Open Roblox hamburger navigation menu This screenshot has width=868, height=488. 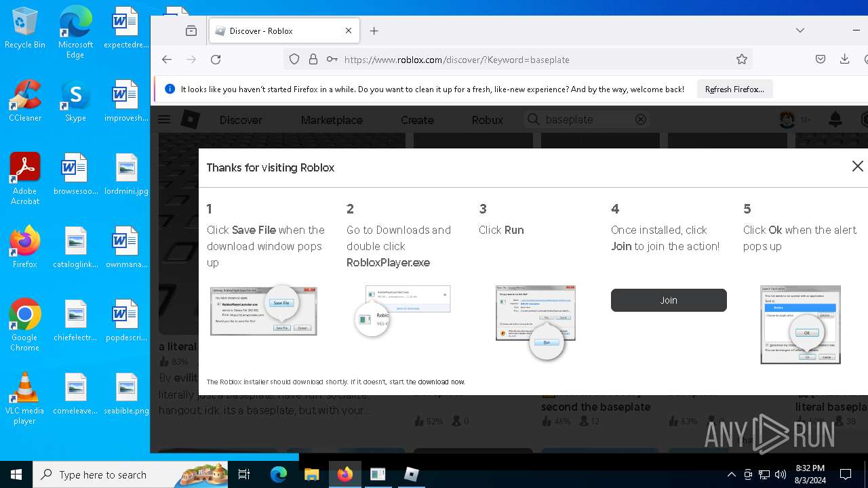[164, 120]
